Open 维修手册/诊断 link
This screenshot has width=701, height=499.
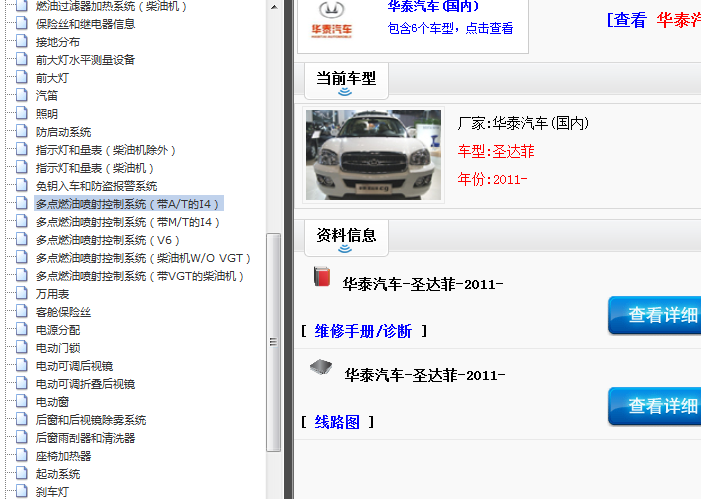(363, 331)
